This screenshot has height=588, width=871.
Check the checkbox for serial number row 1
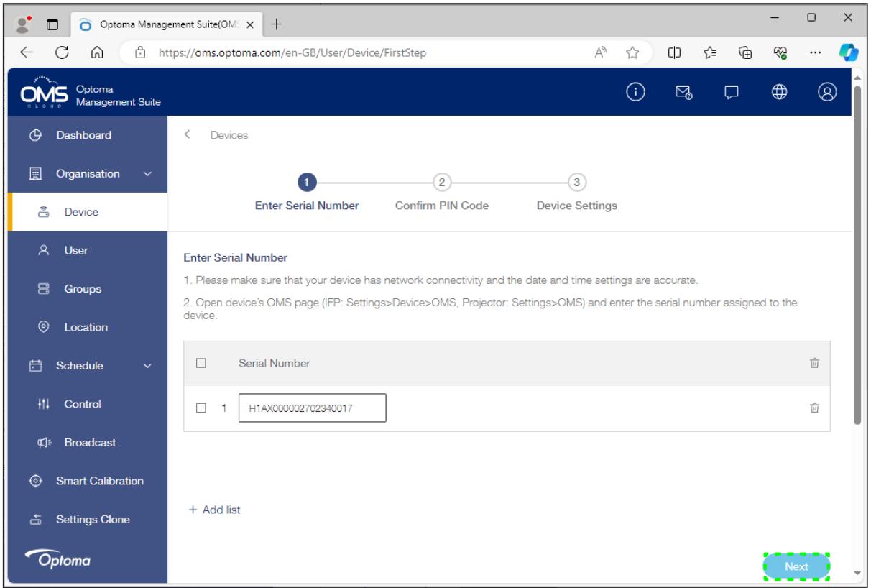(x=202, y=408)
